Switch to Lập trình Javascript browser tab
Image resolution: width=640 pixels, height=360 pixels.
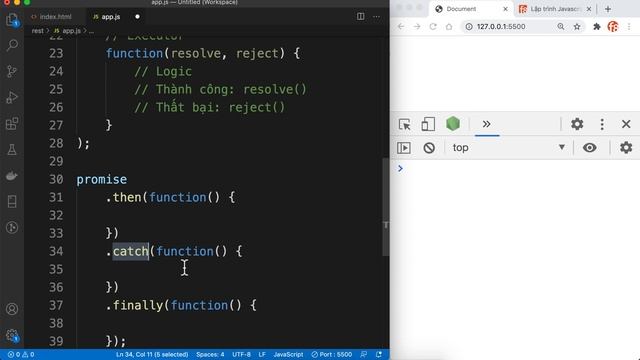[554, 9]
